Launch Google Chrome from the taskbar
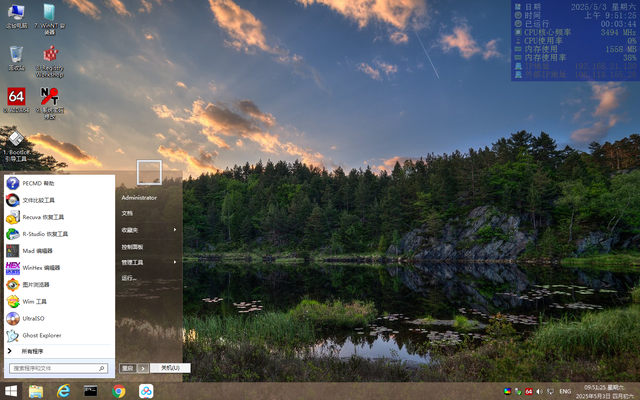This screenshot has height=400, width=640. [119, 391]
